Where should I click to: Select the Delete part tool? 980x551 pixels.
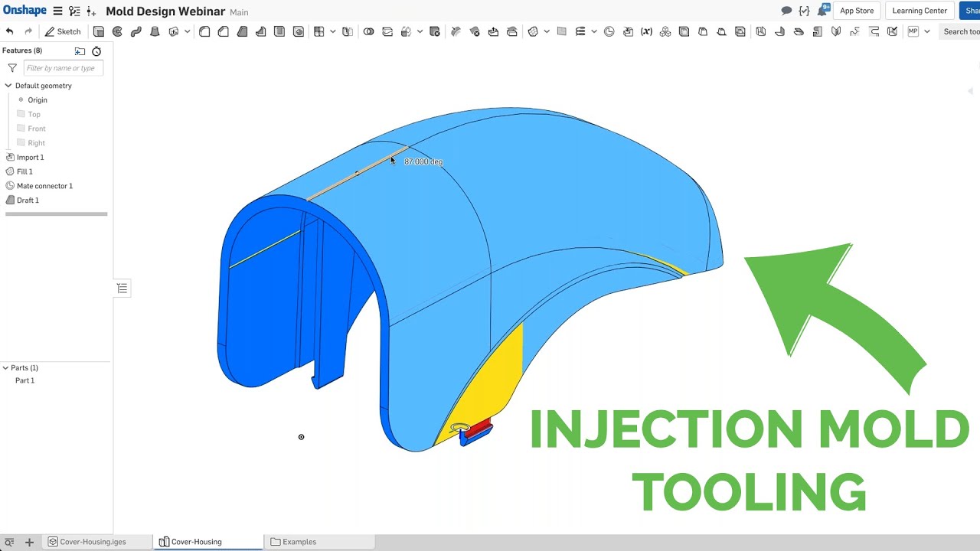click(x=435, y=31)
